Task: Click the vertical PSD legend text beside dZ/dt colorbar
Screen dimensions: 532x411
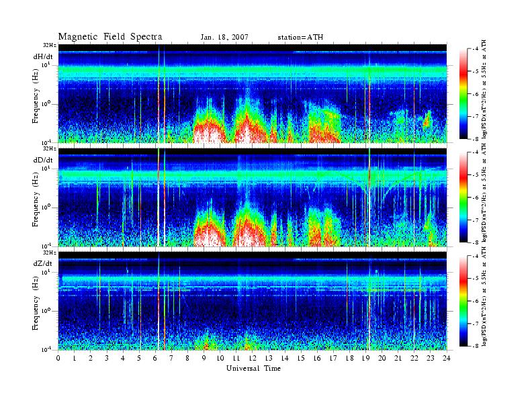Action: [484, 296]
